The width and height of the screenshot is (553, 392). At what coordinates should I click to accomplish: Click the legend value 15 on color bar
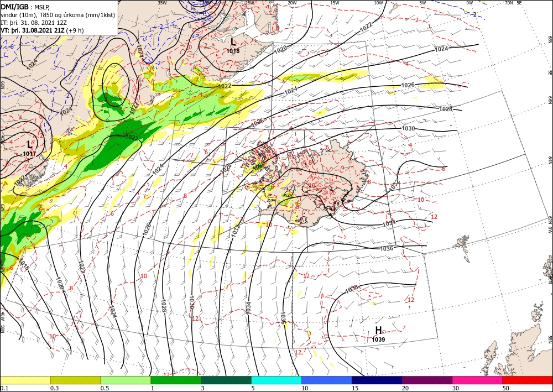click(355, 388)
